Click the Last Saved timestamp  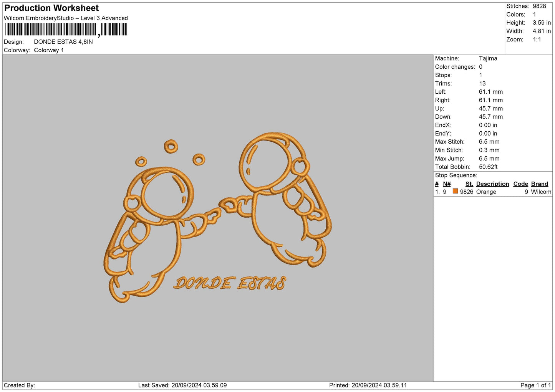pyautogui.click(x=182, y=385)
